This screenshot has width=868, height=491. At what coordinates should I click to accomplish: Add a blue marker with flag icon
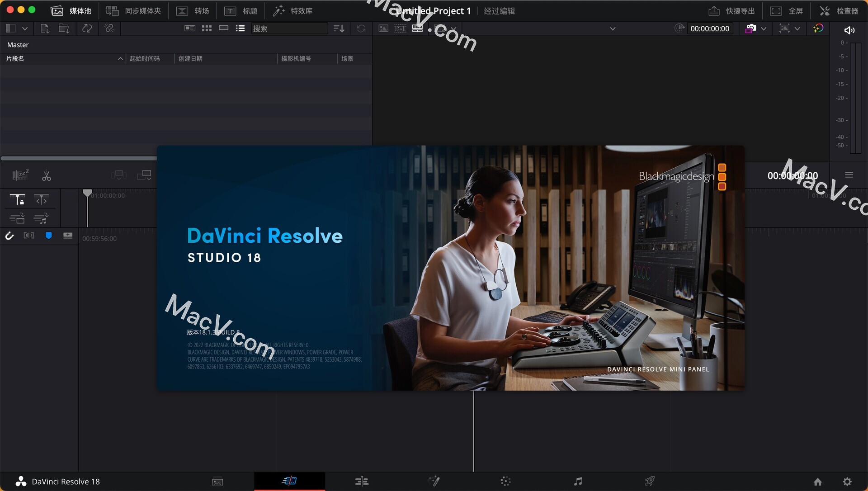coord(48,236)
